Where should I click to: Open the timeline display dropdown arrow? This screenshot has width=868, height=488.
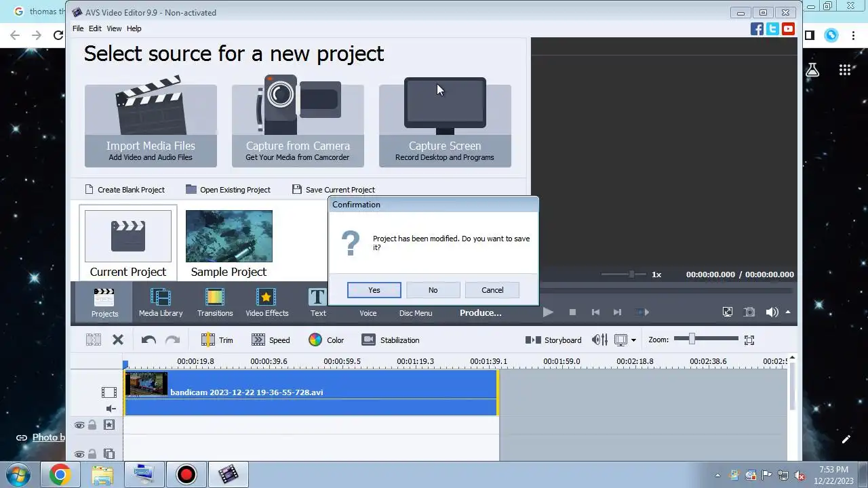tap(633, 340)
